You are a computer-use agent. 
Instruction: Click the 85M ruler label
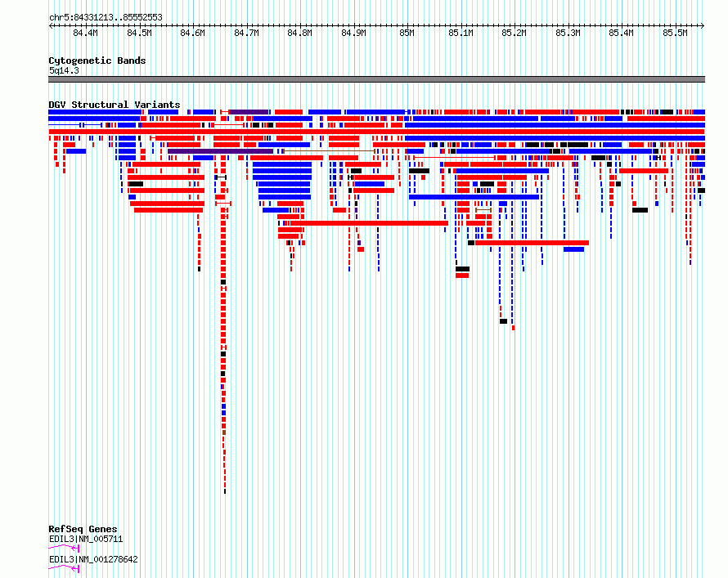coord(407,33)
